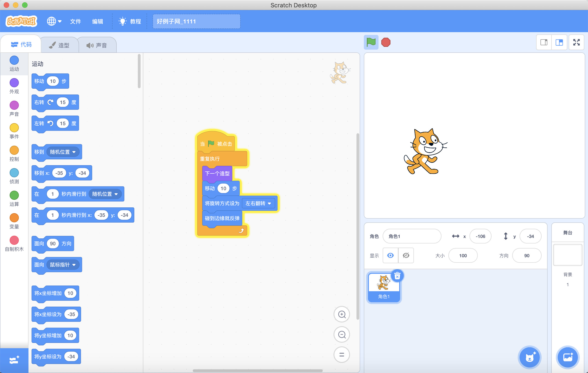Image resolution: width=588 pixels, height=373 pixels.
Task: Open the 编辑 menu
Action: tap(97, 22)
